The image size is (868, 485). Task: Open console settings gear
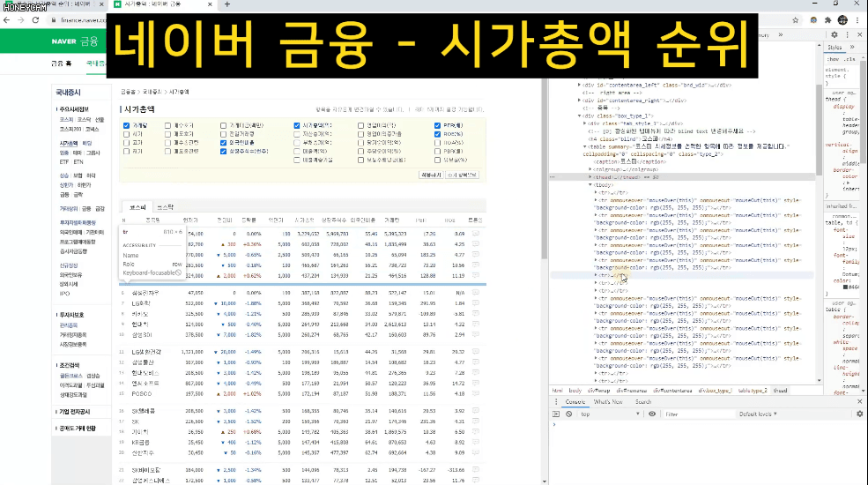pos(860,414)
